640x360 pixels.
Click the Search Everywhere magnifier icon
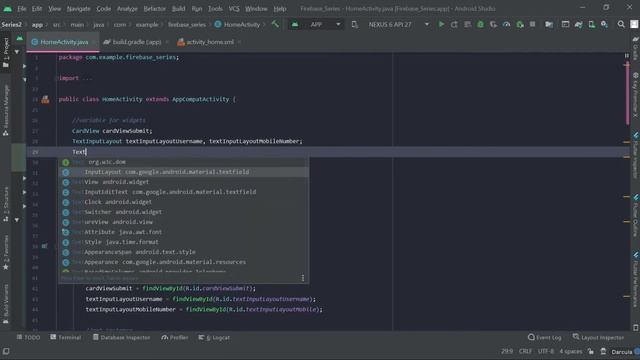pos(621,24)
